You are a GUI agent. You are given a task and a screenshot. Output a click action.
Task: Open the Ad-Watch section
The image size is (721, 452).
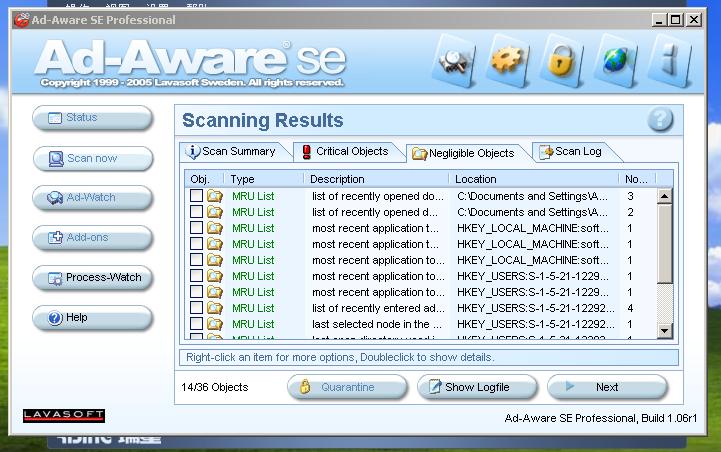(92, 198)
